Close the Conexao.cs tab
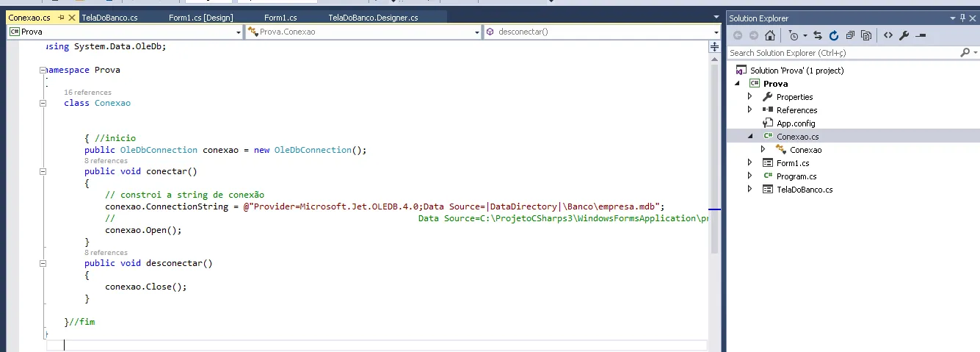980x352 pixels. [72, 17]
